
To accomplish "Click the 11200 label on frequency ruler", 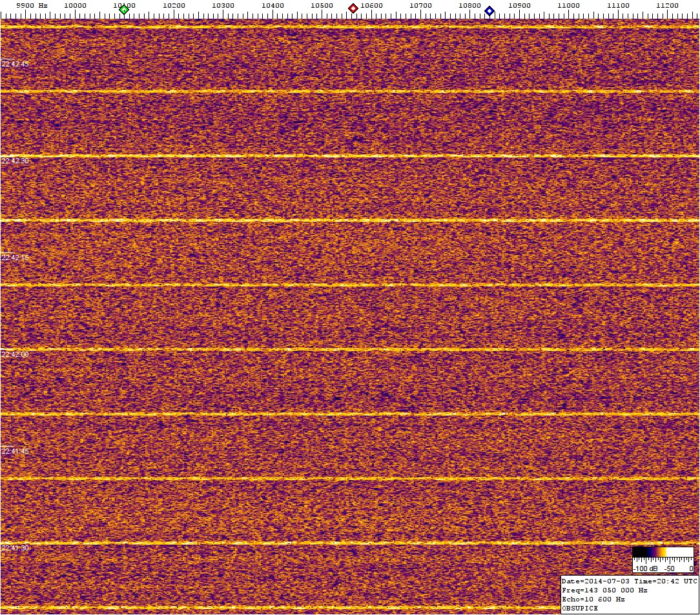I will (x=667, y=5).
